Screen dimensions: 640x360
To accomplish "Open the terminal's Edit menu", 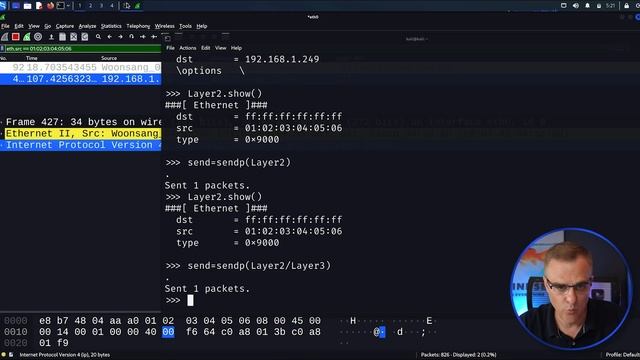I will [x=205, y=48].
